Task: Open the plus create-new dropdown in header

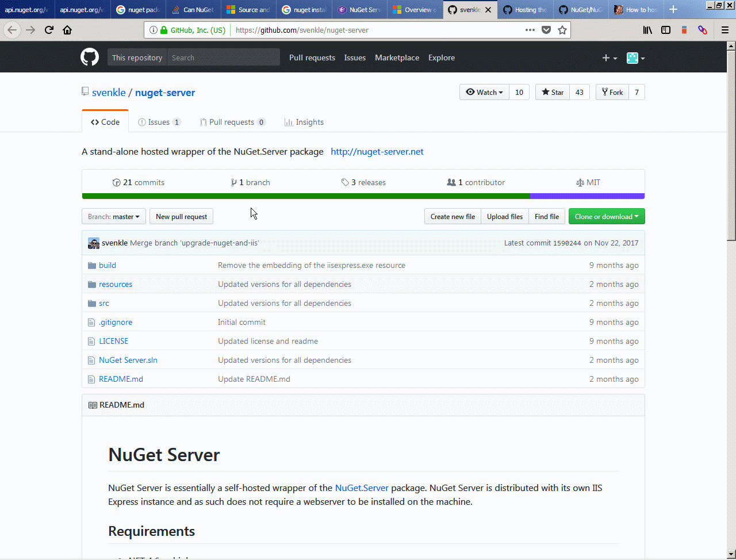Action: [x=609, y=57]
